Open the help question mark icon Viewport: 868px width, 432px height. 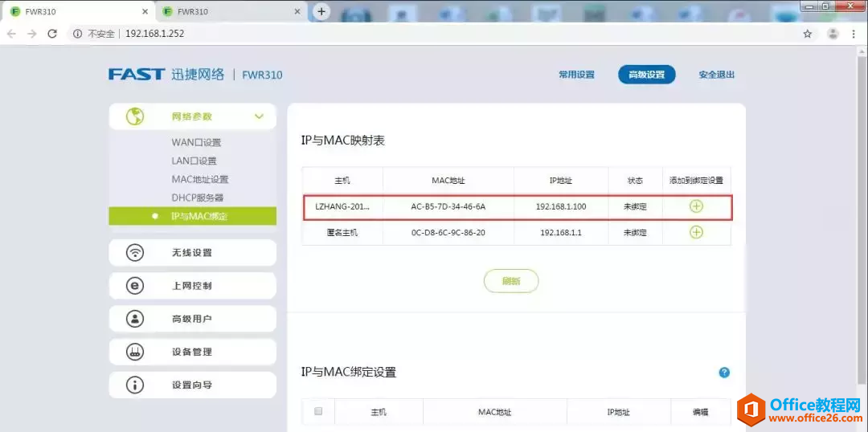pyautogui.click(x=724, y=373)
